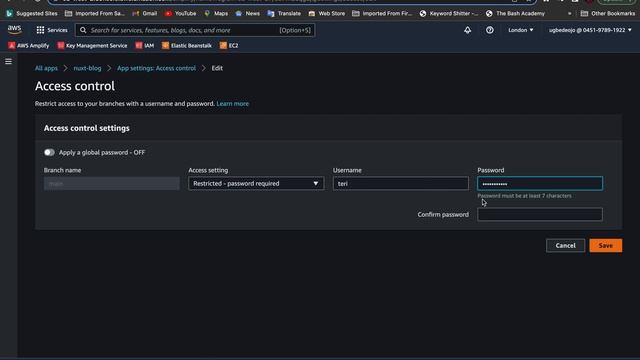Open the Access setting dropdown

[256, 183]
